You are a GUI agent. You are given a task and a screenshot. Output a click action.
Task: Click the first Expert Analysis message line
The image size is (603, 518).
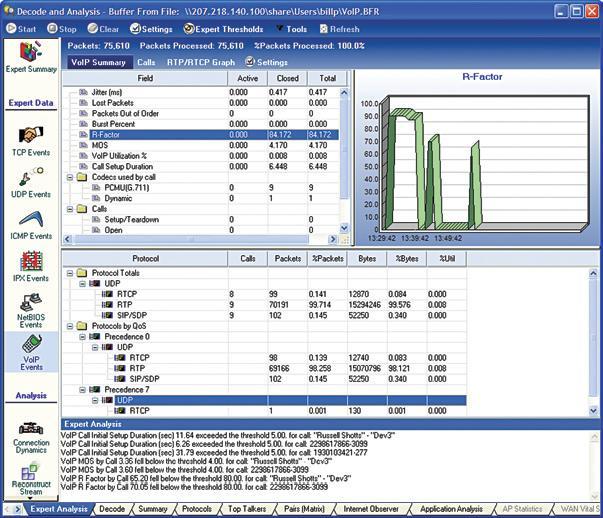click(x=228, y=435)
